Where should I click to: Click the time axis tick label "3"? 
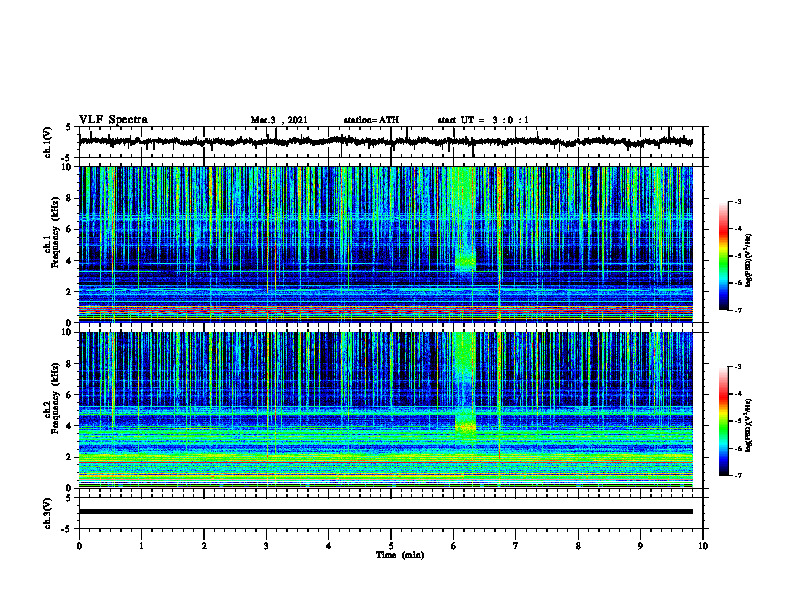click(266, 546)
